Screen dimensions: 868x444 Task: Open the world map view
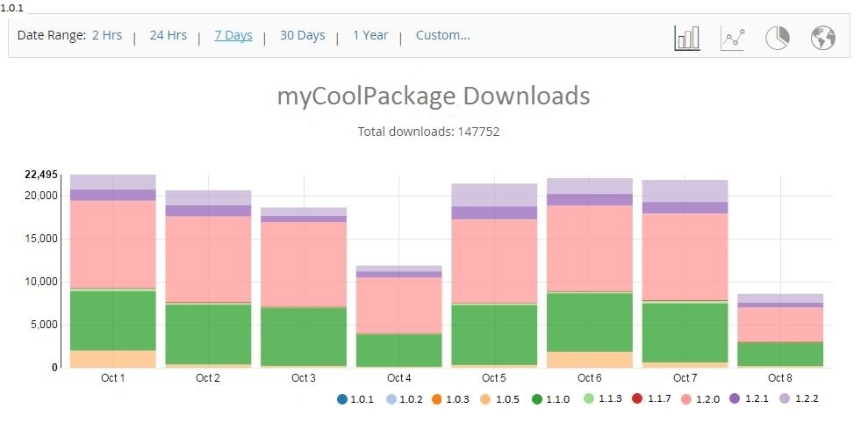tap(822, 37)
